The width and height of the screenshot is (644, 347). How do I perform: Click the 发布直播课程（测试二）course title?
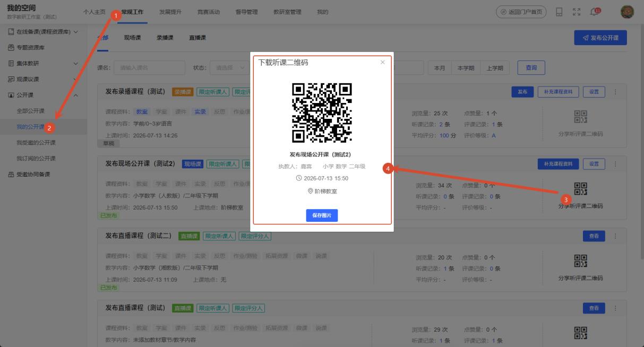pos(138,236)
